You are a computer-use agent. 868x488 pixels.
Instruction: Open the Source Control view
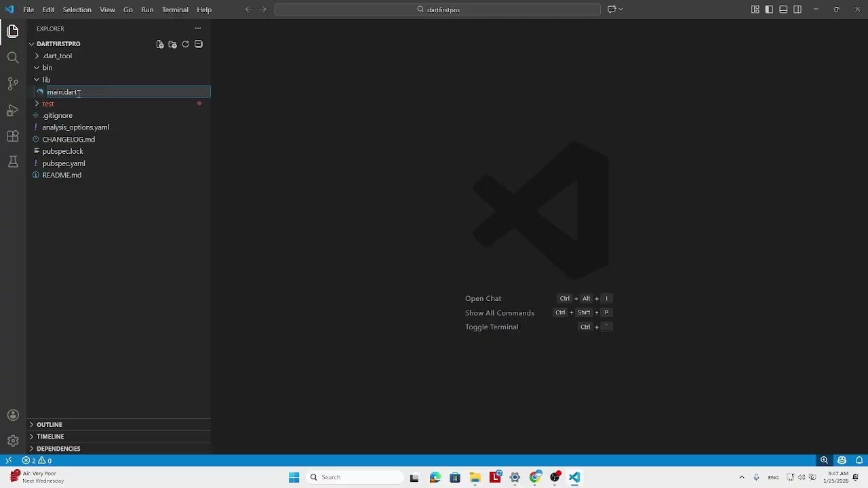coord(13,84)
